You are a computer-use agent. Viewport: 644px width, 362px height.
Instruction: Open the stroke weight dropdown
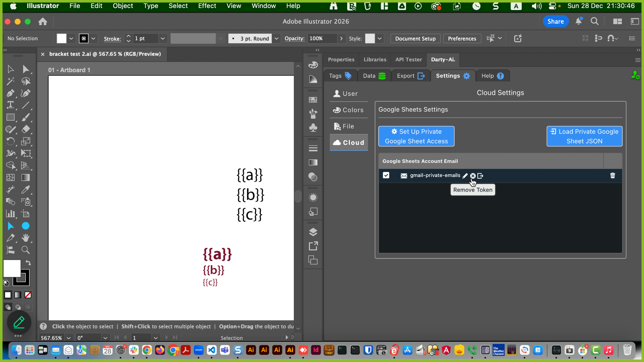(x=163, y=39)
